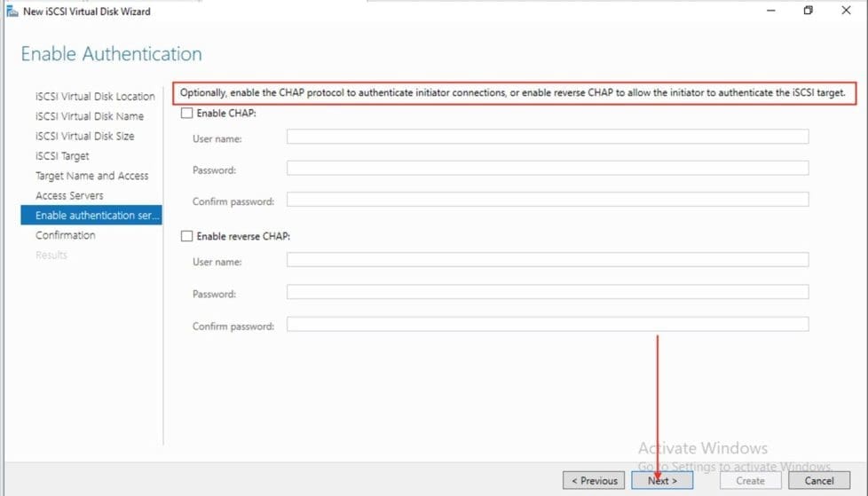The width and height of the screenshot is (868, 496).
Task: Select Target Name and Access step
Action: pos(91,176)
